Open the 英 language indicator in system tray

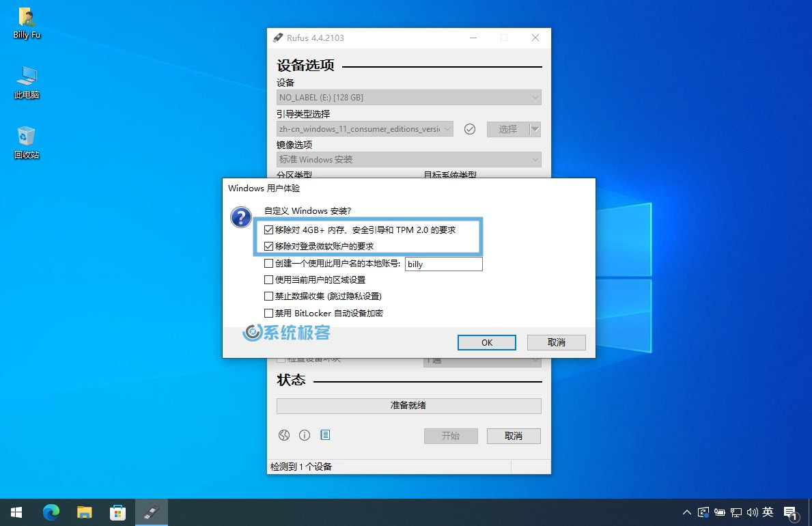[x=768, y=512]
